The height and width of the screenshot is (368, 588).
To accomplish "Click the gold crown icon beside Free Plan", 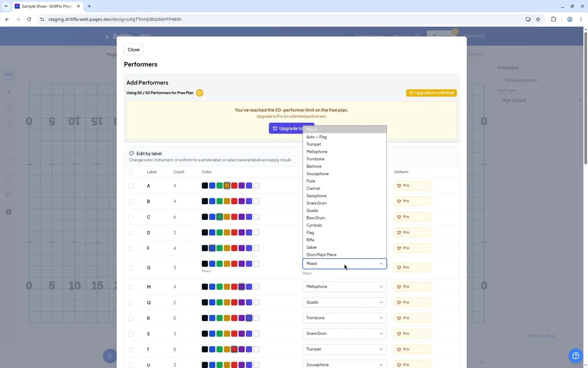I will point(199,93).
